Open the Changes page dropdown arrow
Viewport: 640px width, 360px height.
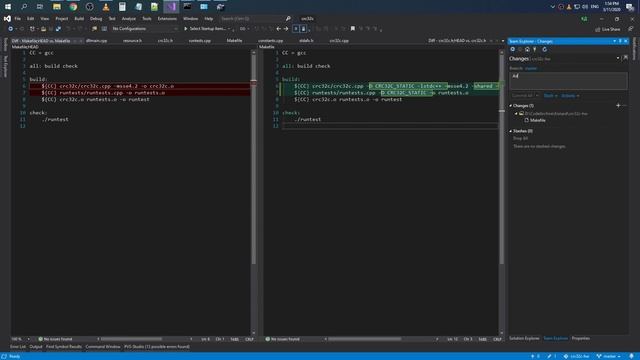(x=618, y=58)
